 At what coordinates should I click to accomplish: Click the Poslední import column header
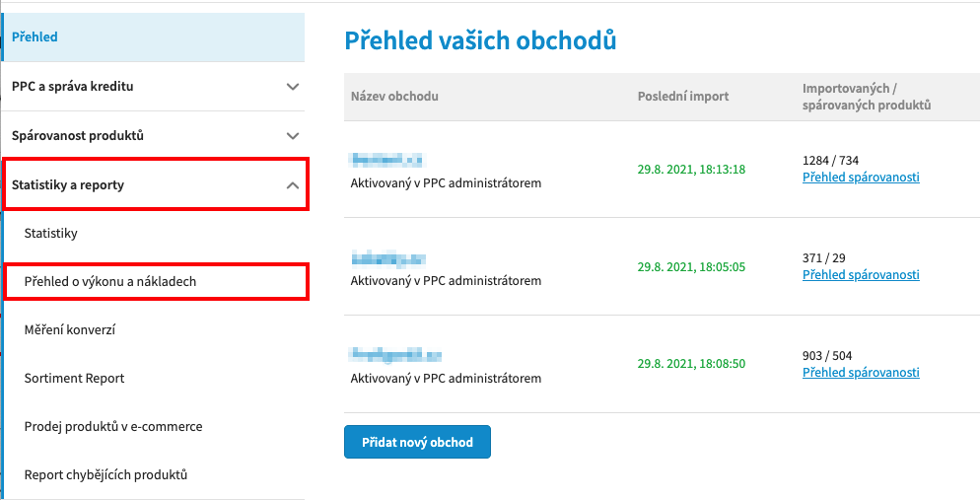(683, 97)
